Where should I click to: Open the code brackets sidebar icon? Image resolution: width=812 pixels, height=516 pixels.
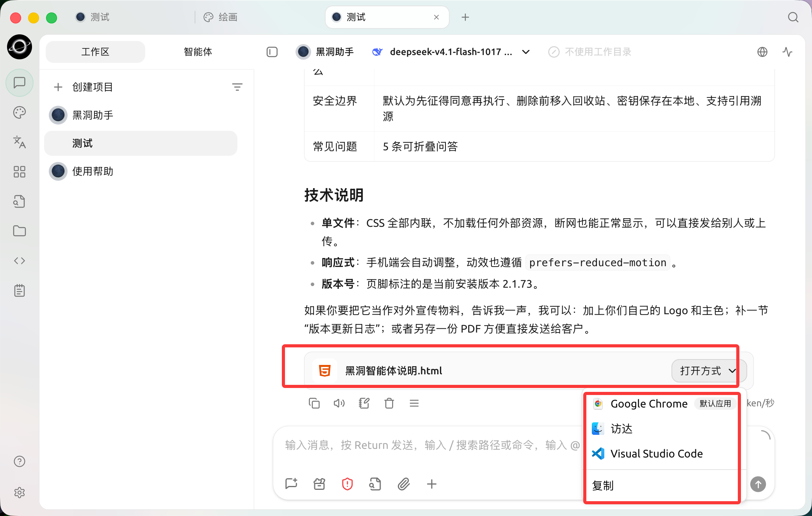click(x=20, y=261)
